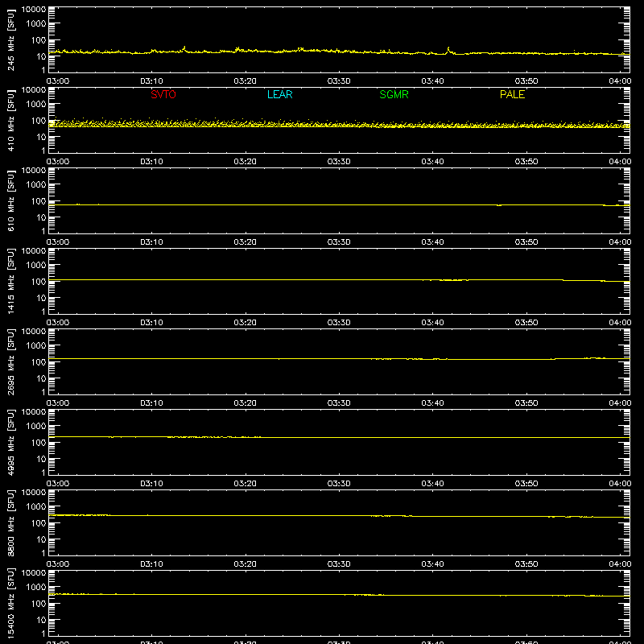Click the 4995 MHz [SFU] axis title

tap(10, 442)
